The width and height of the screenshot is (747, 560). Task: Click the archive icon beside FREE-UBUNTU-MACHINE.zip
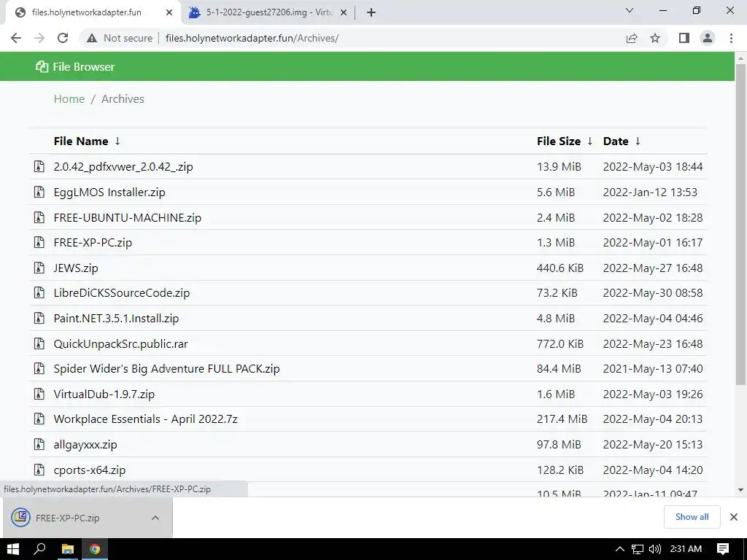coord(39,217)
